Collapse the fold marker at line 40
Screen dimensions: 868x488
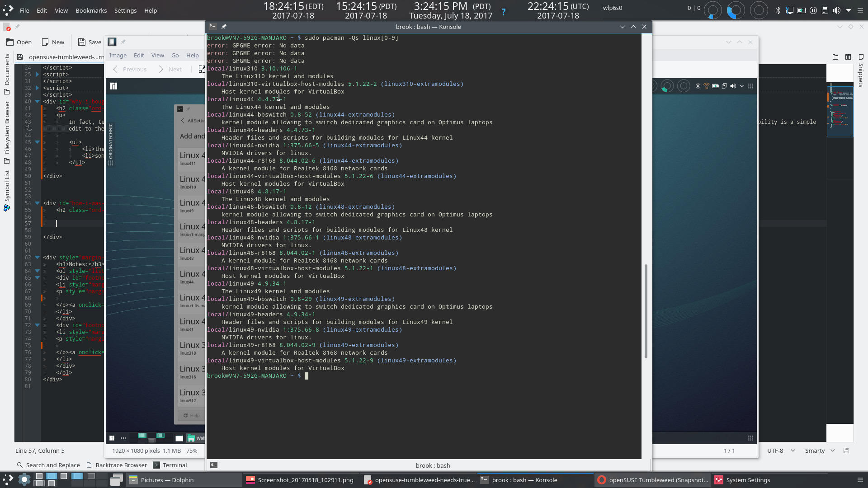click(37, 101)
